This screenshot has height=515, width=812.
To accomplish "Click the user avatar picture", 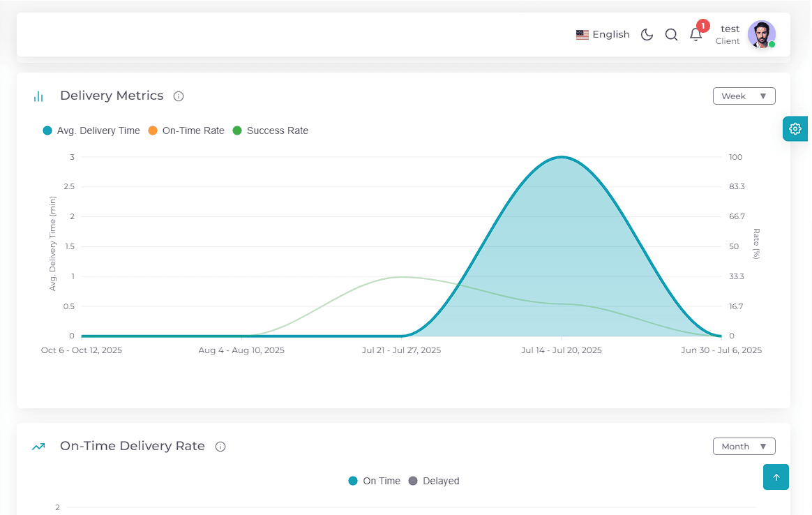I will pyautogui.click(x=761, y=35).
